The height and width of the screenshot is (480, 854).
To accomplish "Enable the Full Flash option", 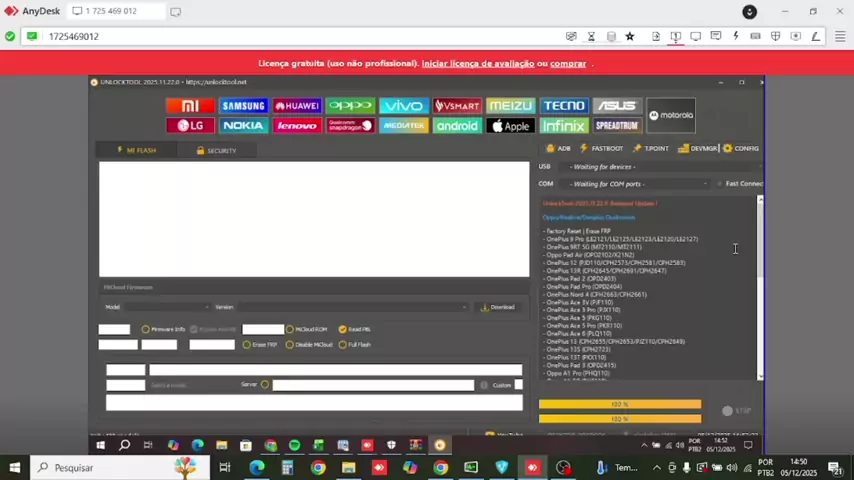I will (x=342, y=345).
